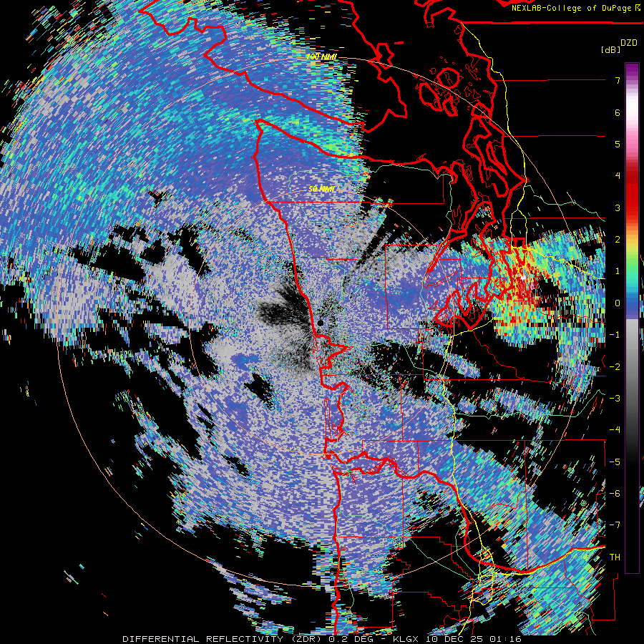Image resolution: width=644 pixels, height=644 pixels.
Task: Click the 7 value on color scale
Action: pos(618,80)
